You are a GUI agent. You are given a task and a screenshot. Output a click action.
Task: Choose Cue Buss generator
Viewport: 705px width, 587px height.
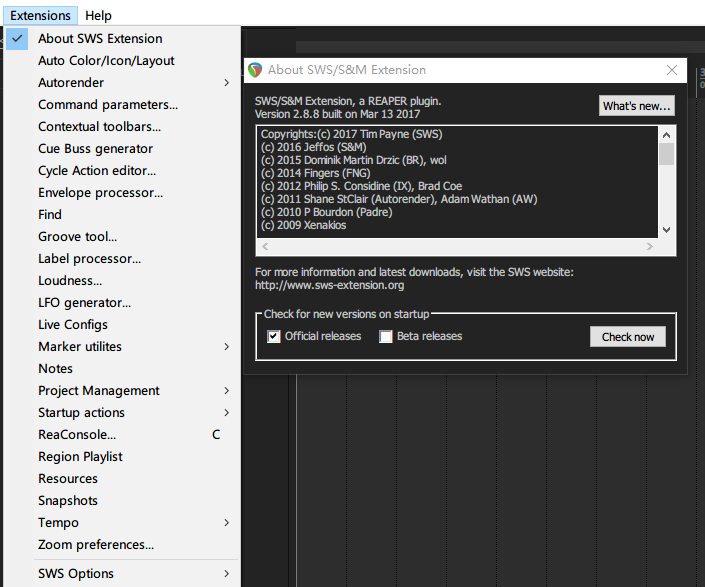[x=122, y=149]
